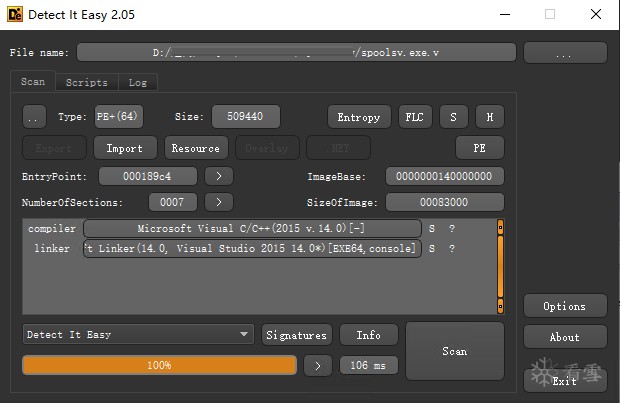This screenshot has width=620, height=403.
Task: Click the NumberOfSections value 0007
Action: coord(172,202)
